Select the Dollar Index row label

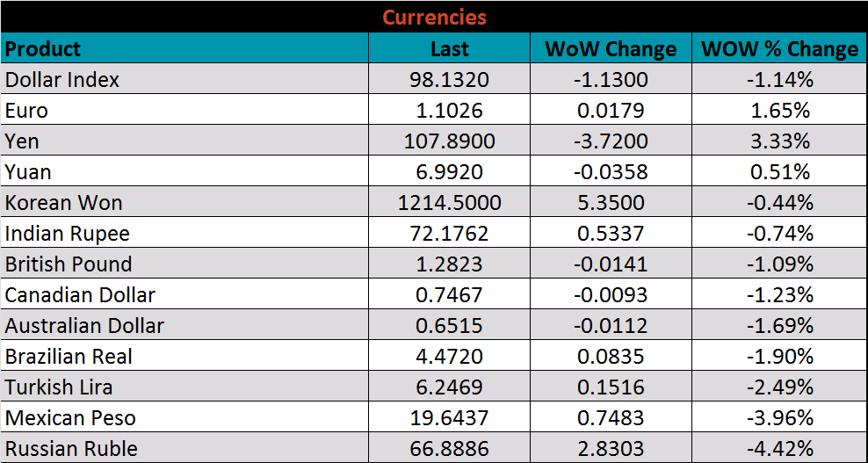62,80
